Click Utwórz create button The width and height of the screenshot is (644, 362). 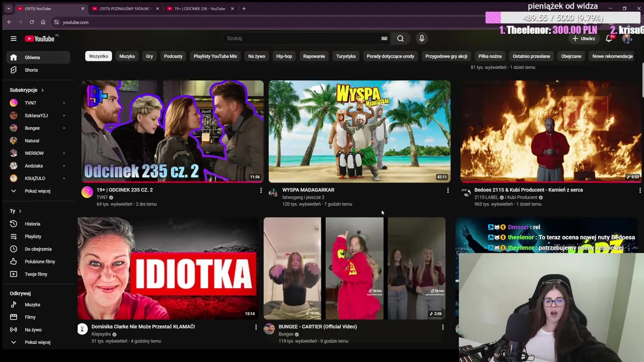pyautogui.click(x=584, y=39)
